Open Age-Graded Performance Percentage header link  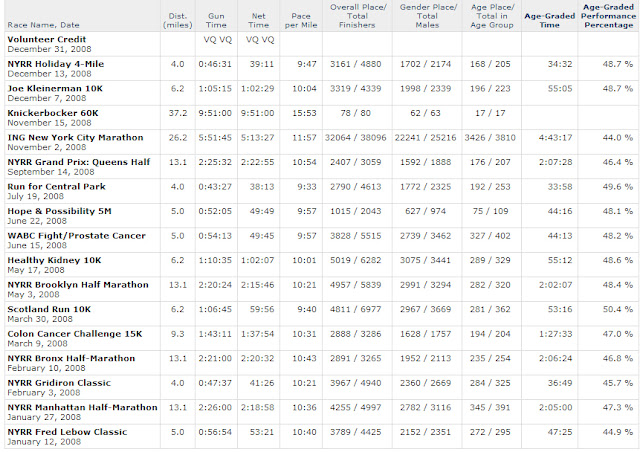coord(608,16)
